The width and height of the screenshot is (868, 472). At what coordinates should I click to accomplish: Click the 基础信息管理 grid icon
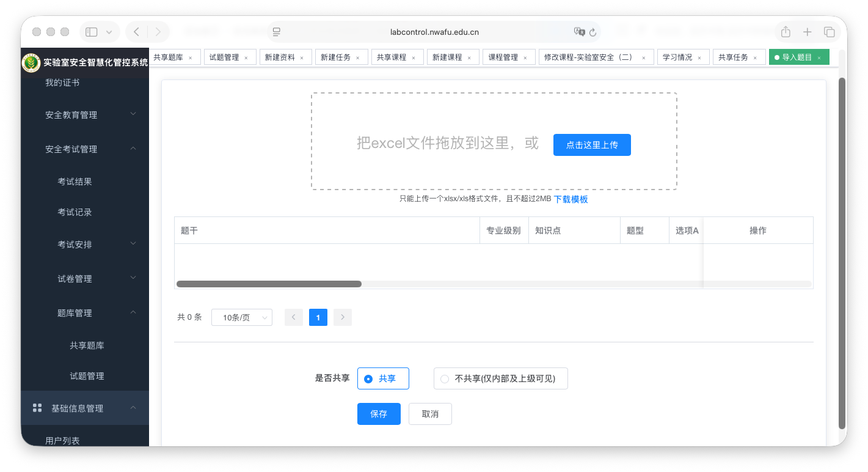coord(37,408)
